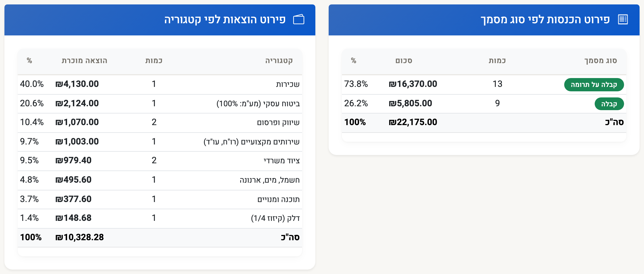Click the 'סוג מסמך' column header

[600, 61]
